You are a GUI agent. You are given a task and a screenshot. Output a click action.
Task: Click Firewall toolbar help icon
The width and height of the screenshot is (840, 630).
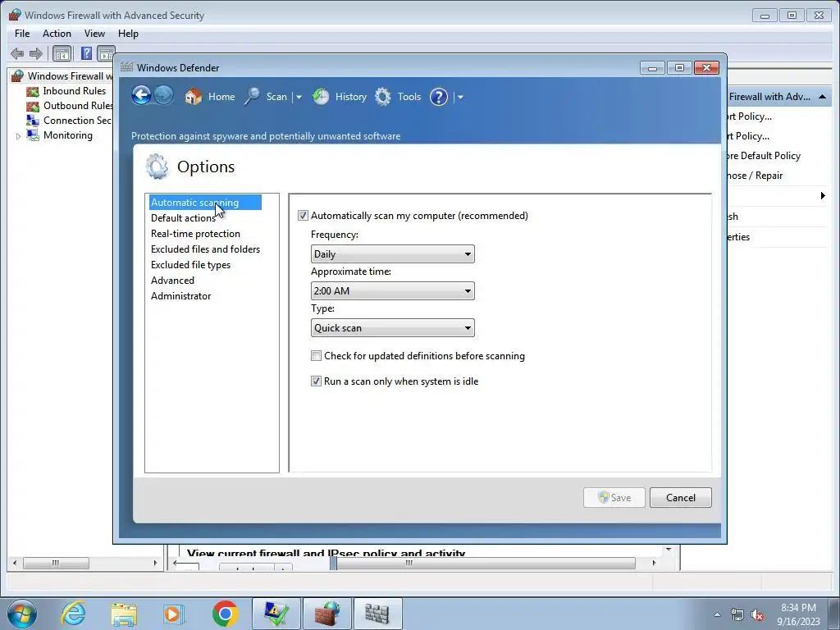86,53
